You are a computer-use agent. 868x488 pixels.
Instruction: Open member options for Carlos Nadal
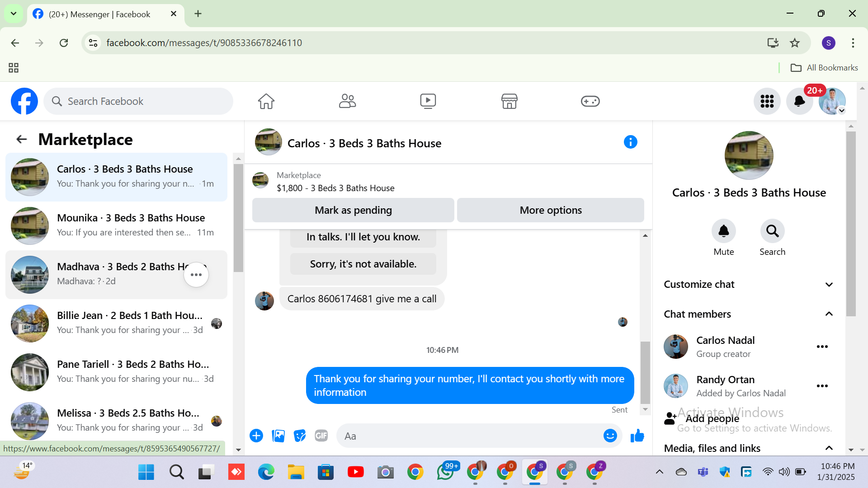(822, 347)
